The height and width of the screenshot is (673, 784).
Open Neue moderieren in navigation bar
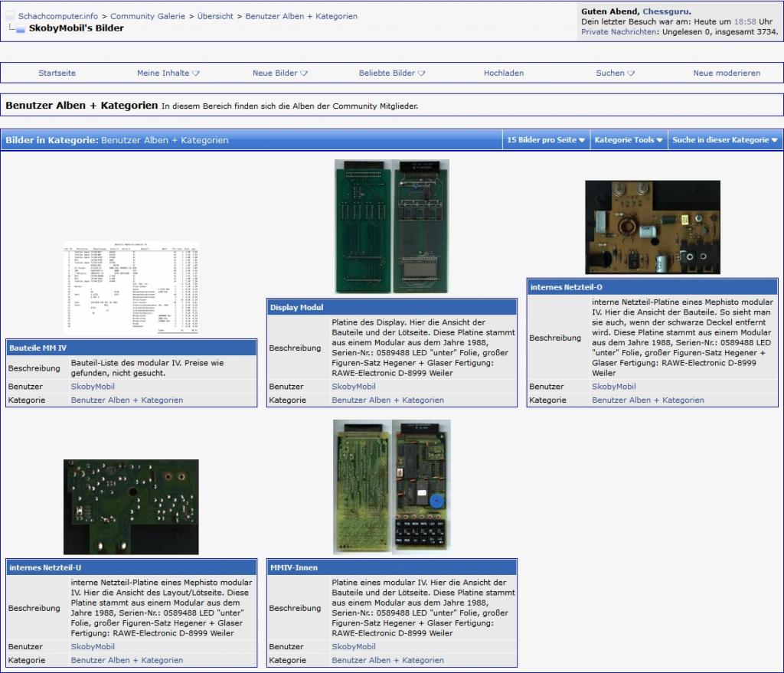click(x=727, y=74)
